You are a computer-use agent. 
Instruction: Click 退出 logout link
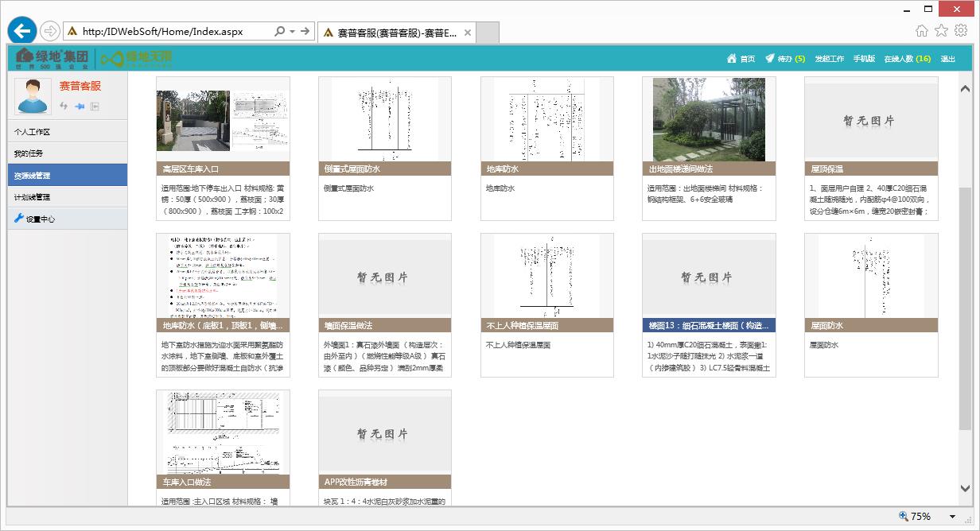click(x=947, y=59)
